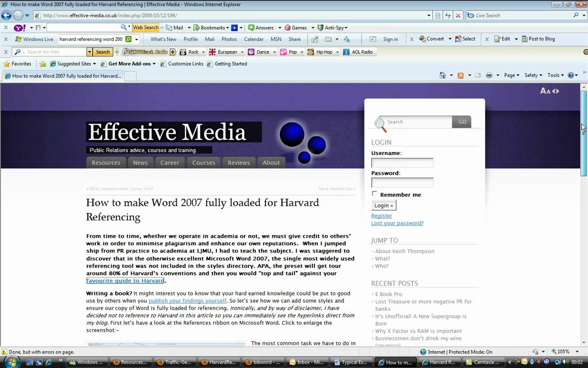588x368 pixels.
Task: Select the Rock radio station icon
Action: tap(183, 52)
